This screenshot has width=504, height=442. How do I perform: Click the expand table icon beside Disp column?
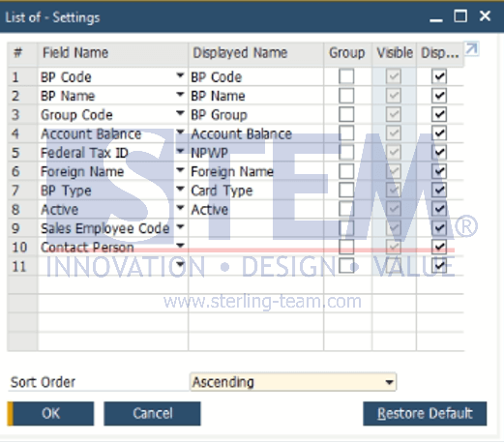[472, 49]
